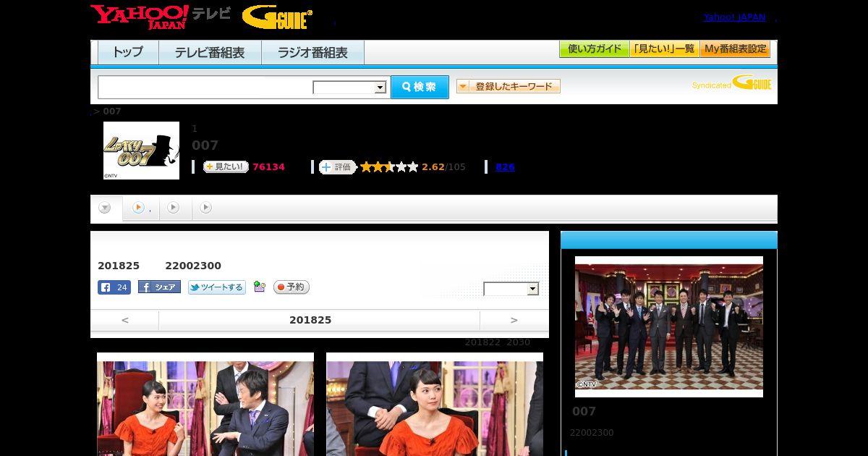Switch to the トップ tab
The width and height of the screenshot is (868, 456).
[x=128, y=53]
